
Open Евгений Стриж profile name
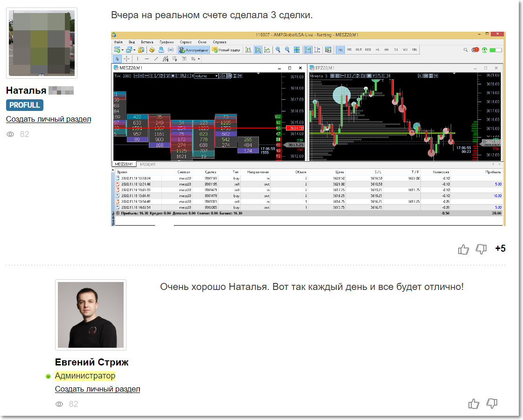pyautogui.click(x=92, y=362)
